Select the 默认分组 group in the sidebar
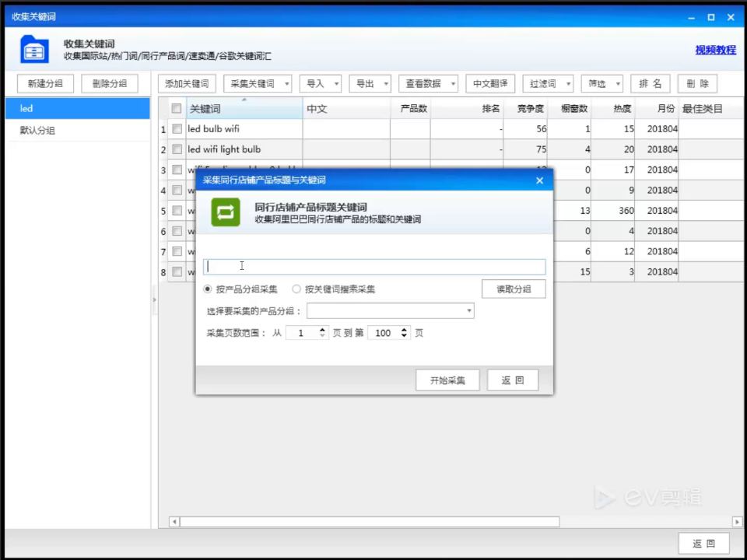The image size is (747, 560). coord(78,130)
